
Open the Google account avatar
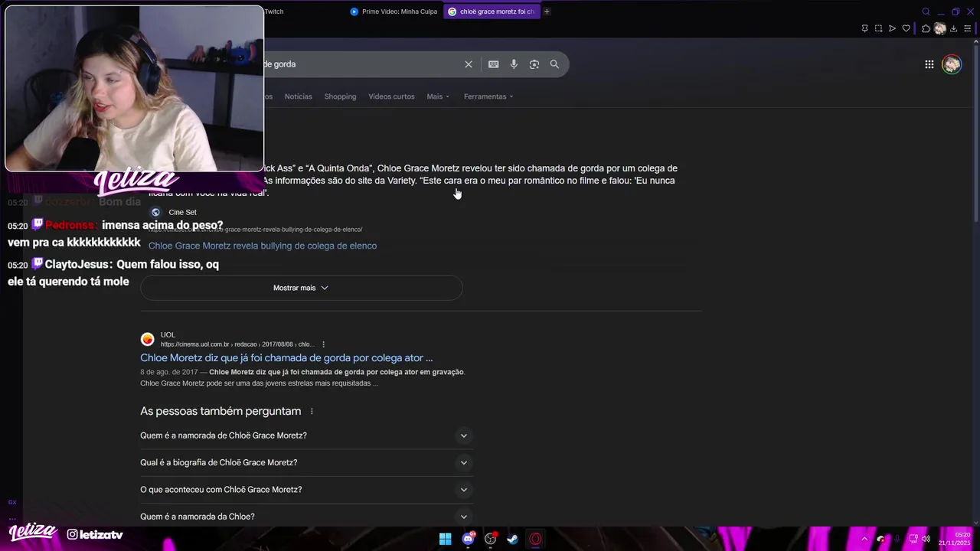[952, 64]
